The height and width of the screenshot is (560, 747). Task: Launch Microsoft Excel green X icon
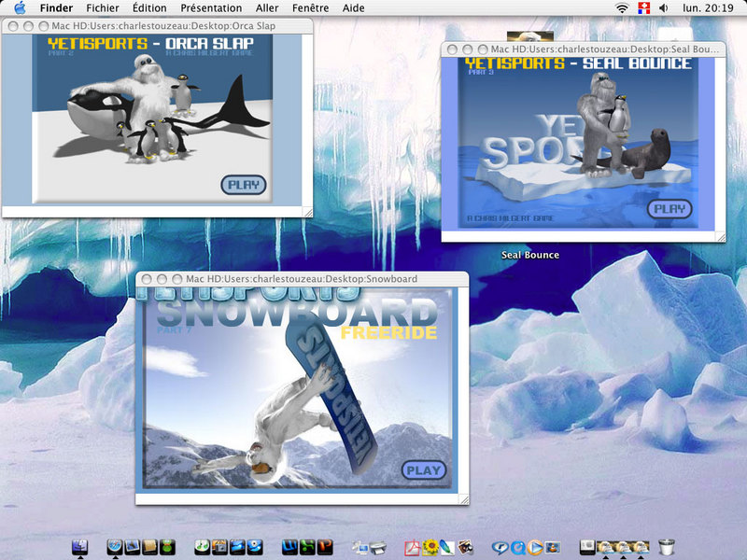(x=307, y=547)
